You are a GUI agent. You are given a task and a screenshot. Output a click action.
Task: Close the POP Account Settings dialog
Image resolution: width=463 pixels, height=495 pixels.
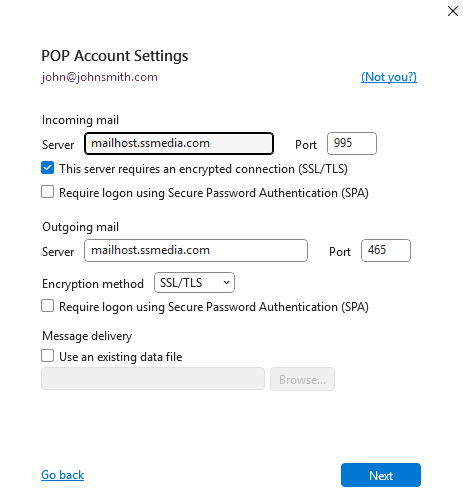tap(452, 11)
